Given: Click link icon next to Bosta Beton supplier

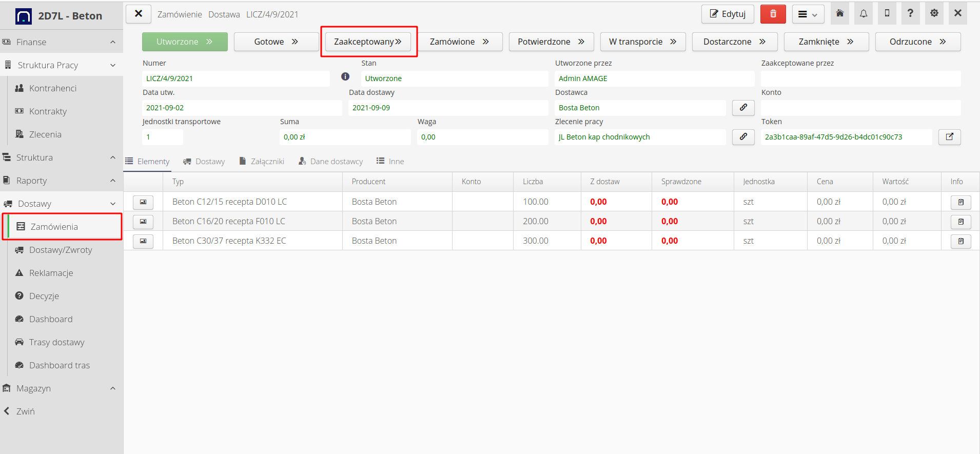Looking at the screenshot, I should (x=743, y=108).
